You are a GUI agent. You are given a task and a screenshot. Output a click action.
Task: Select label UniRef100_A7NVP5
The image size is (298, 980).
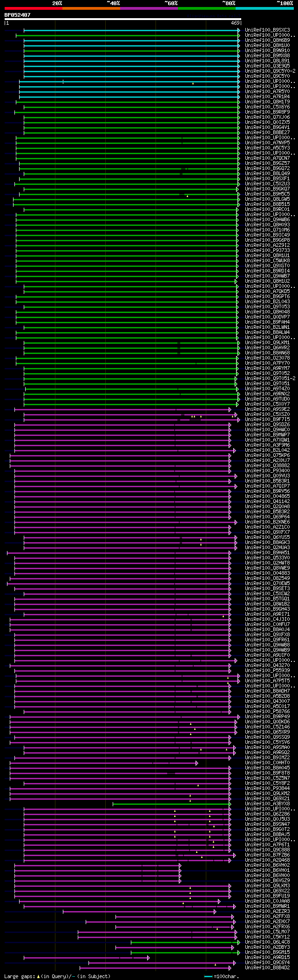click(267, 143)
